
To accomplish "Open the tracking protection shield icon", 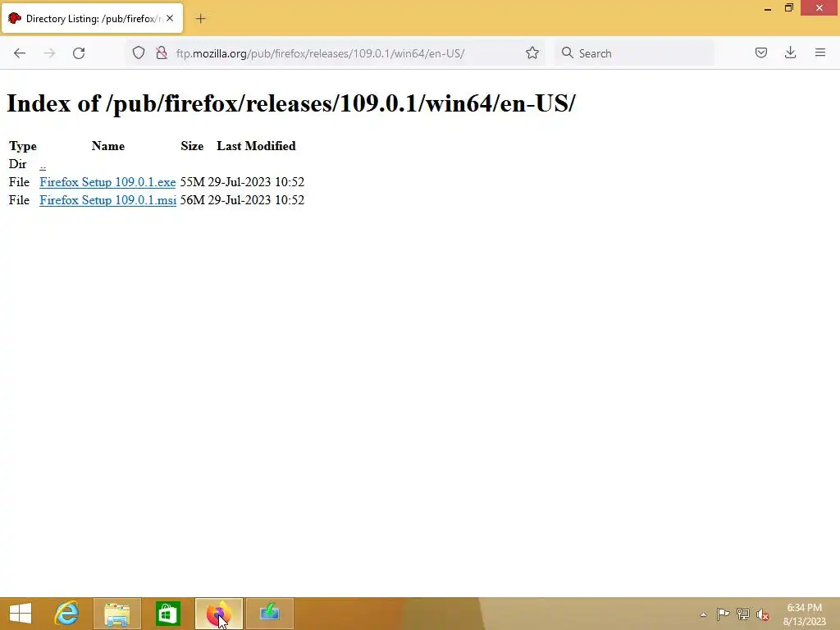I will [x=139, y=53].
